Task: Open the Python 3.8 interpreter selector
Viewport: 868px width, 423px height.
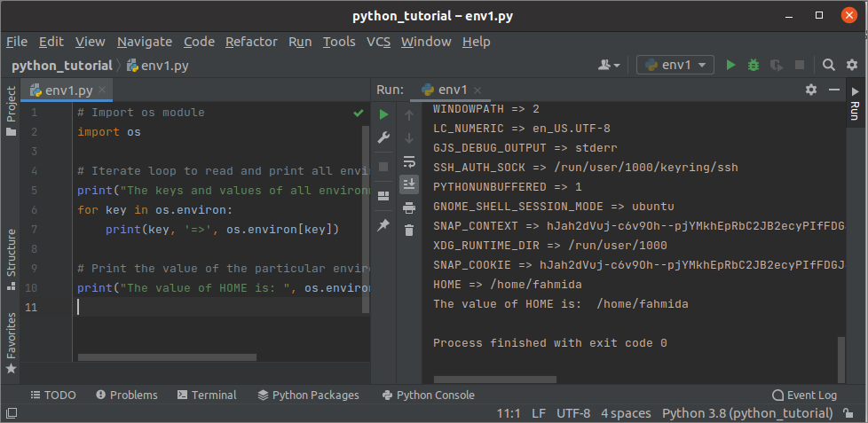Action: (747, 413)
